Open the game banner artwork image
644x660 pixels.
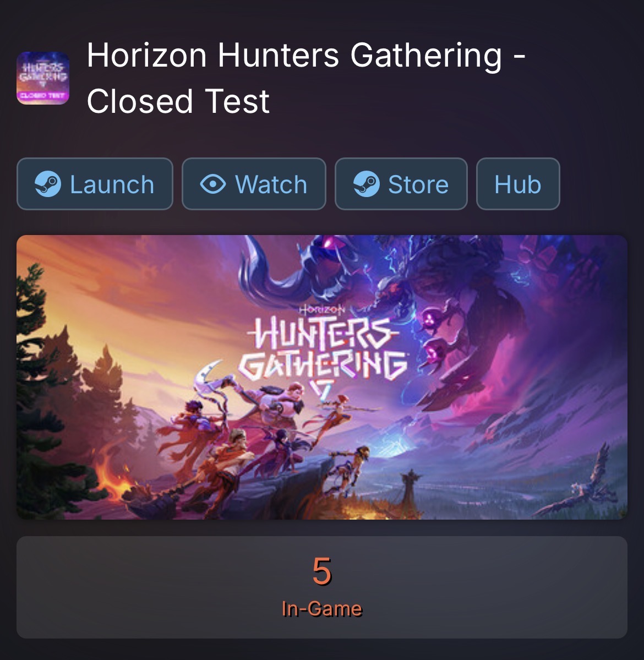(x=322, y=377)
